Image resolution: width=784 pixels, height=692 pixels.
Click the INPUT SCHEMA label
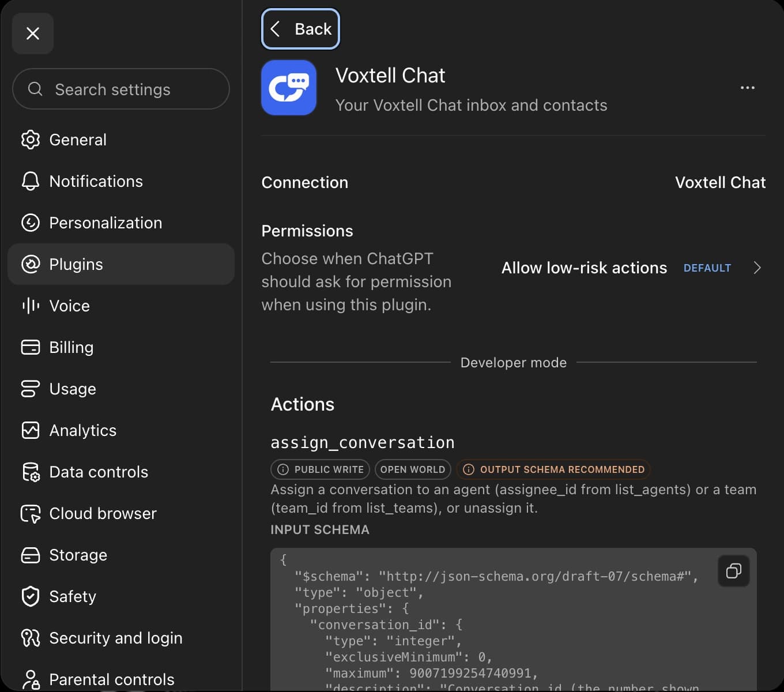pos(320,529)
